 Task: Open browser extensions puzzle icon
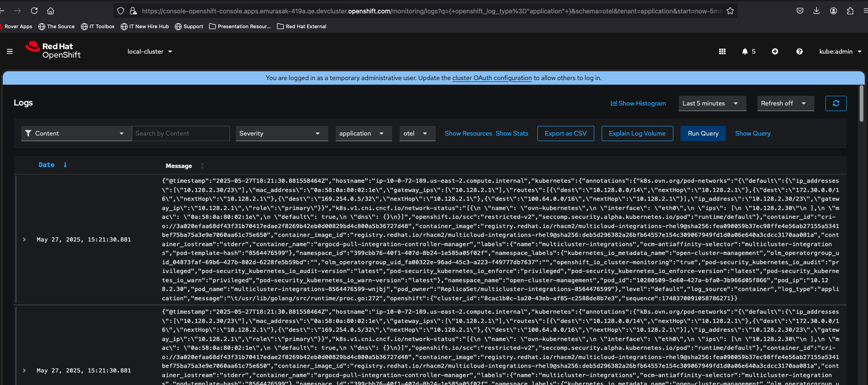coord(850,11)
